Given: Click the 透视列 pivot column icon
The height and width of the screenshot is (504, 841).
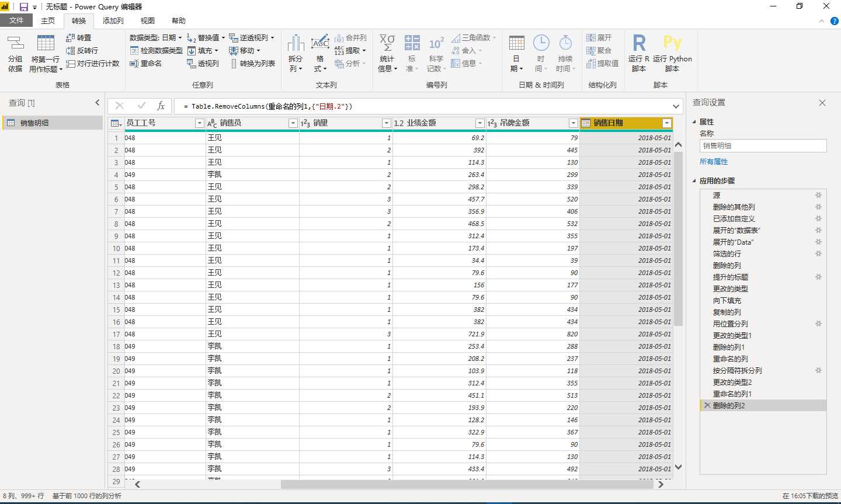Looking at the screenshot, I should [191, 63].
